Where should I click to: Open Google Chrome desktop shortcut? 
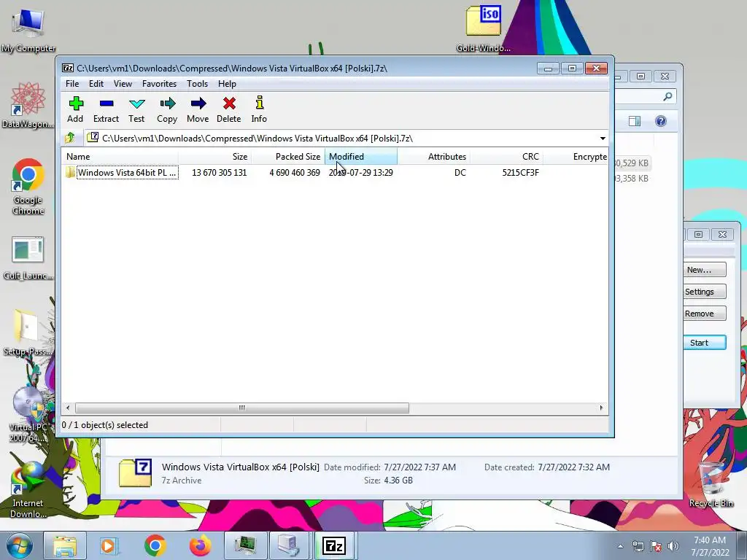[x=28, y=186]
